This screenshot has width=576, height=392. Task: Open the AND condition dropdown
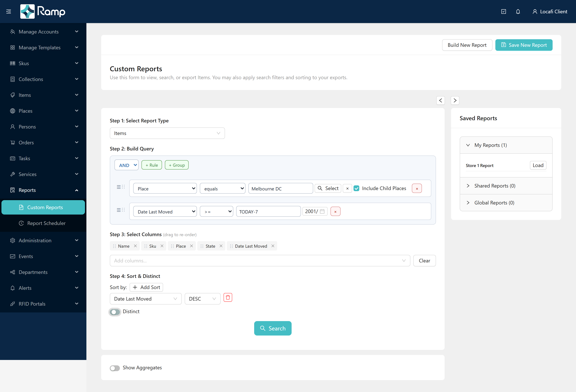click(x=126, y=165)
